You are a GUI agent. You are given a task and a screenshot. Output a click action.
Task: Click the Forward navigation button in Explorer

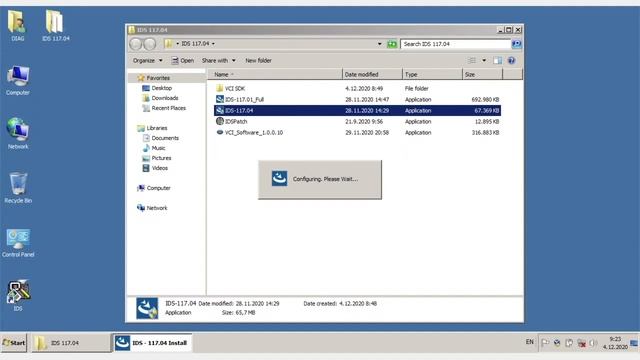(150, 44)
